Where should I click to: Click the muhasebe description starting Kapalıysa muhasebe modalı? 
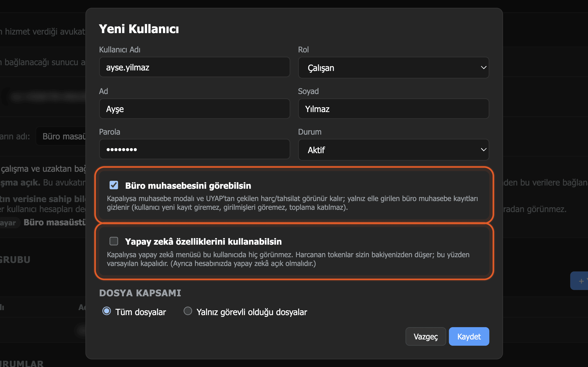pyautogui.click(x=292, y=203)
